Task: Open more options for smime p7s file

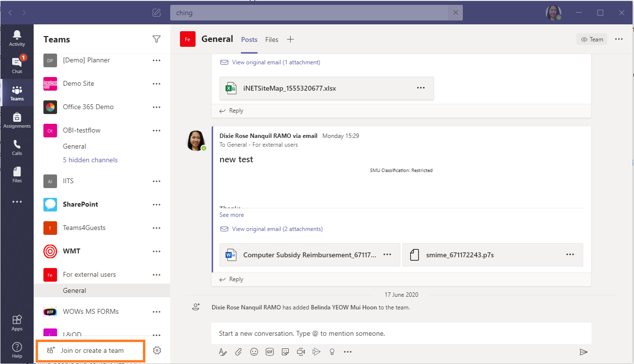Action: 570,255
